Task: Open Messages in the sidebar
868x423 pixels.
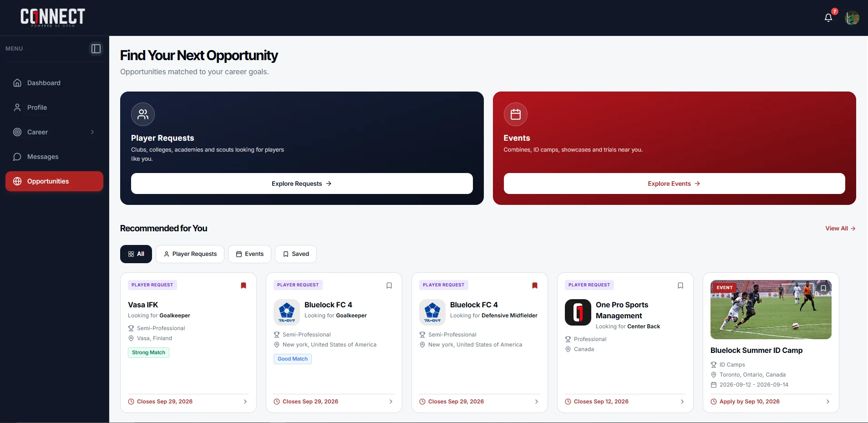Action: pos(54,157)
